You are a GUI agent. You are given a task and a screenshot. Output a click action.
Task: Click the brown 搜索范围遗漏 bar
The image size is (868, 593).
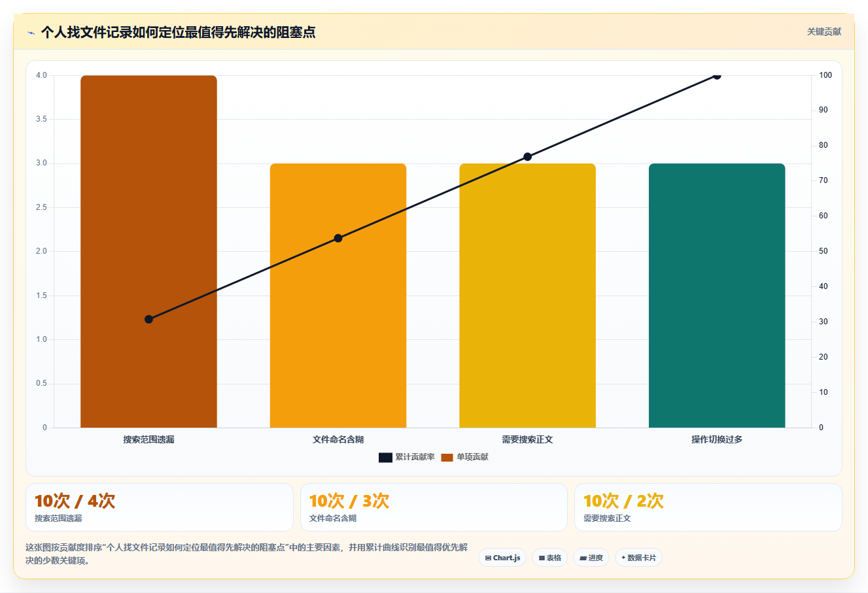[x=148, y=252]
